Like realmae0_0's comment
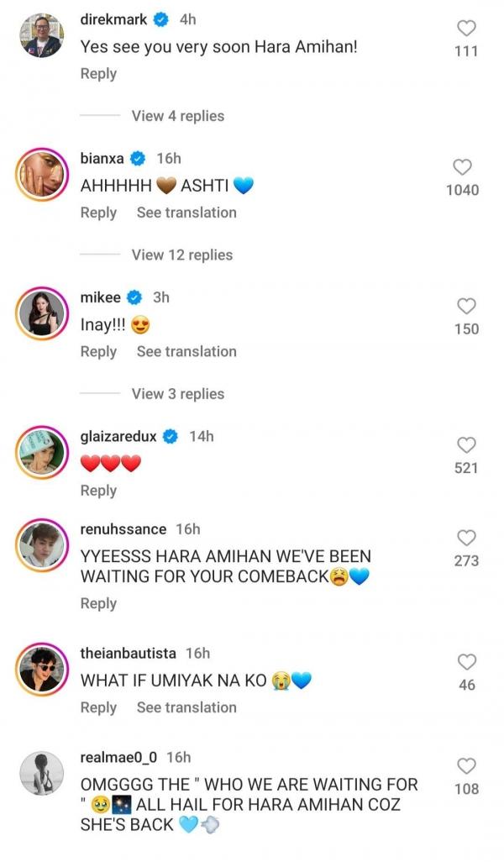 (x=465, y=765)
